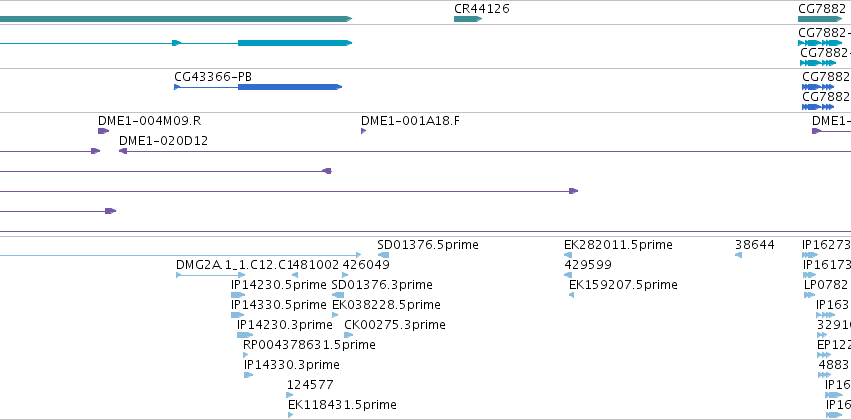Image resolution: width=851 pixels, height=420 pixels.
Task: Select the IP14330.3prime EST glyph
Action: [x=249, y=375]
